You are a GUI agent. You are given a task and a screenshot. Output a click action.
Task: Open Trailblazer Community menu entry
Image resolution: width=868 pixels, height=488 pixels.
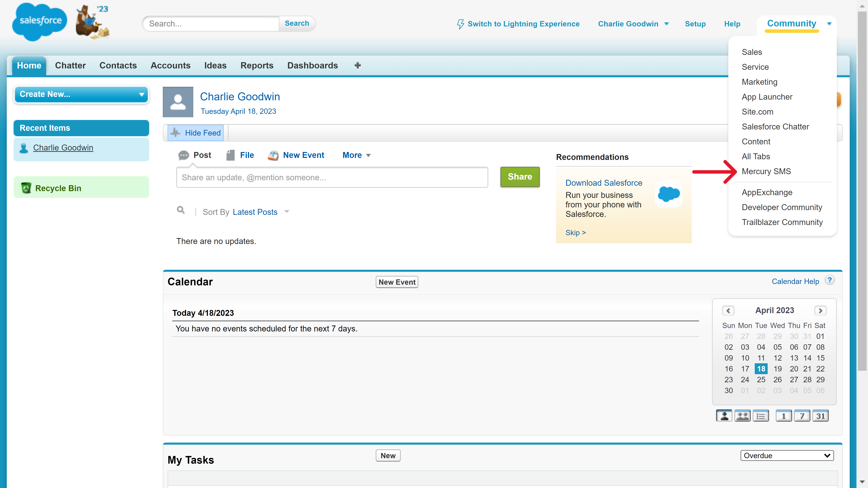(782, 222)
